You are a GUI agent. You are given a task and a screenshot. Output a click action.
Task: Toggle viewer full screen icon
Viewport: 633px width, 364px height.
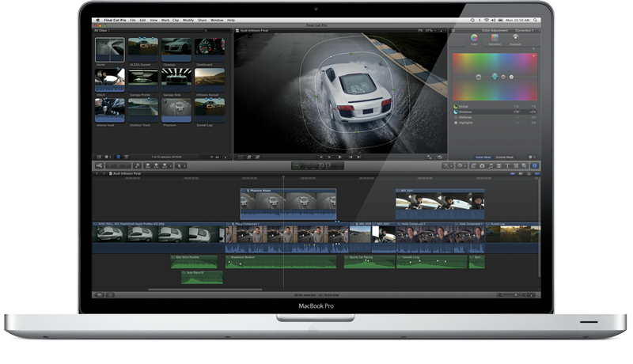(x=429, y=157)
